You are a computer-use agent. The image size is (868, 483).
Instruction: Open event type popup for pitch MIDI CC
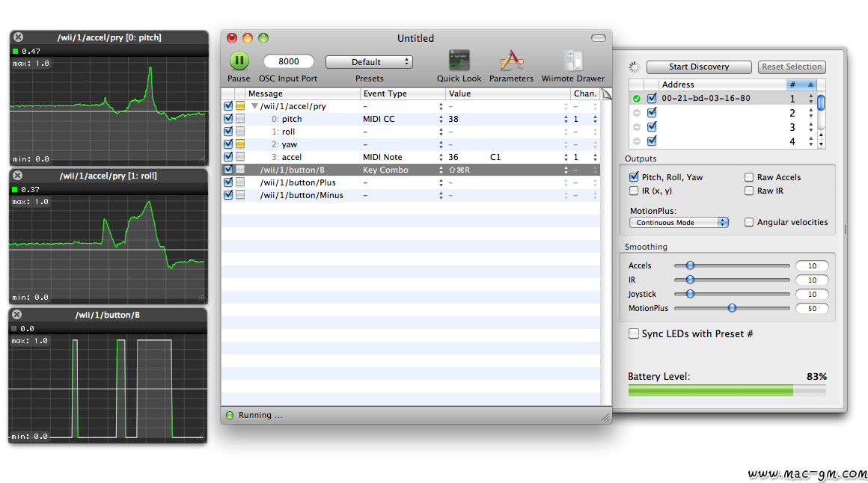point(441,119)
